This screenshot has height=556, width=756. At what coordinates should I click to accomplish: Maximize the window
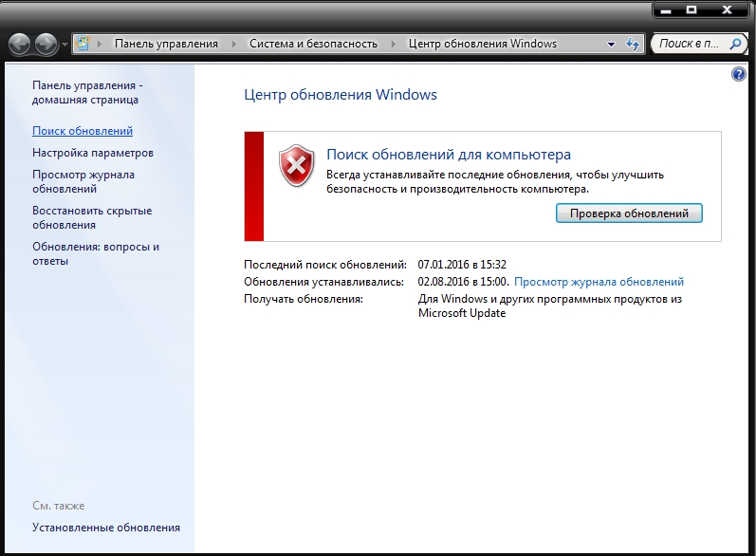691,10
